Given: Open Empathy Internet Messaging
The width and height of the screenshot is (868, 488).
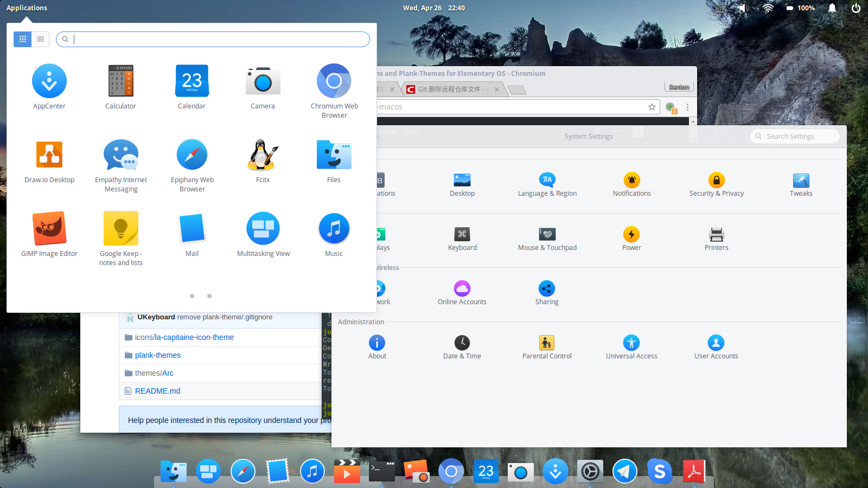Looking at the screenshot, I should [120, 165].
